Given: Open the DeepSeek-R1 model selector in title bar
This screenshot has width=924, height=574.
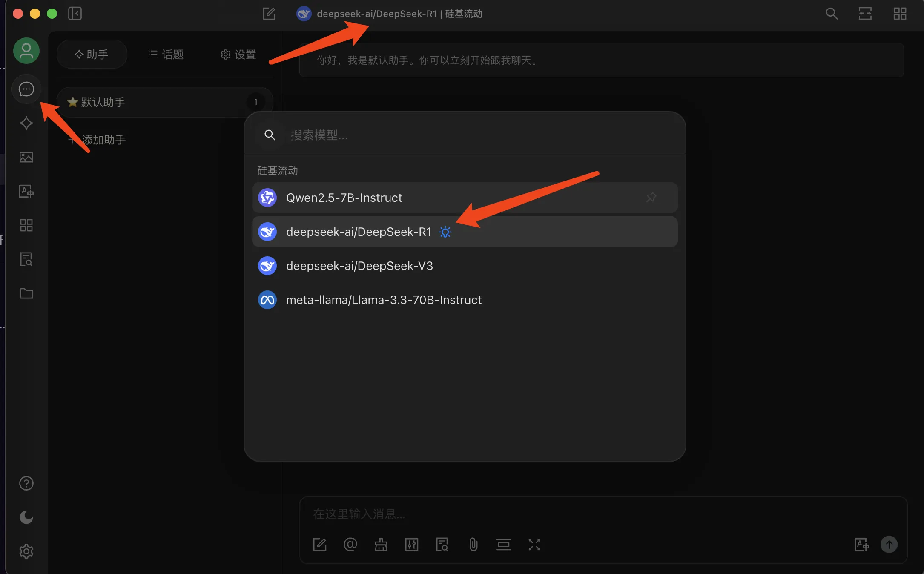Looking at the screenshot, I should [389, 14].
